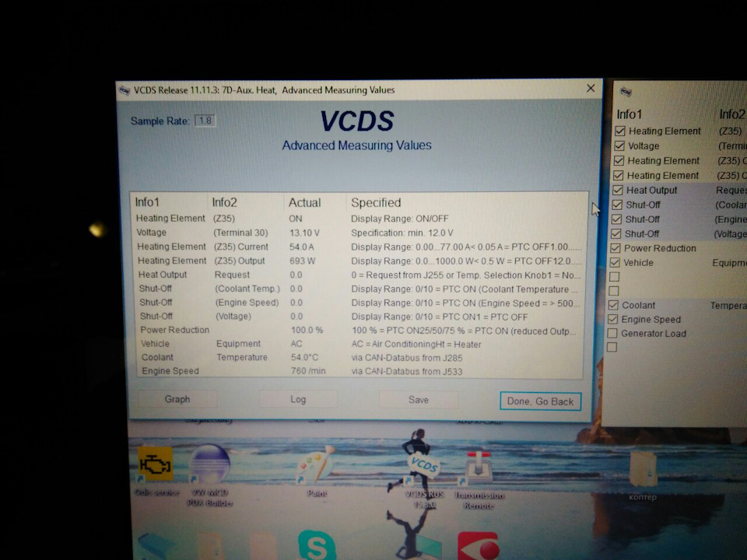747x560 pixels.
Task: Open the red eye-shaped desktop icon
Action: (479, 547)
